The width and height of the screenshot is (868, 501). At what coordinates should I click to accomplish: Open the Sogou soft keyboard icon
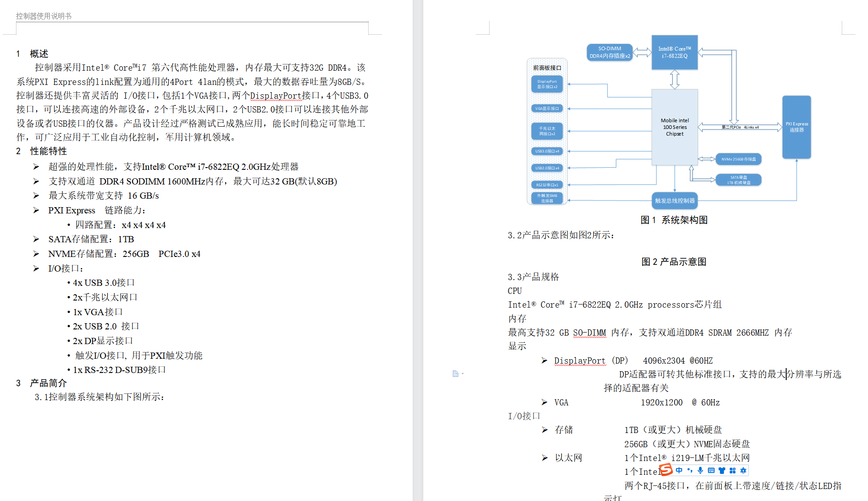click(711, 470)
